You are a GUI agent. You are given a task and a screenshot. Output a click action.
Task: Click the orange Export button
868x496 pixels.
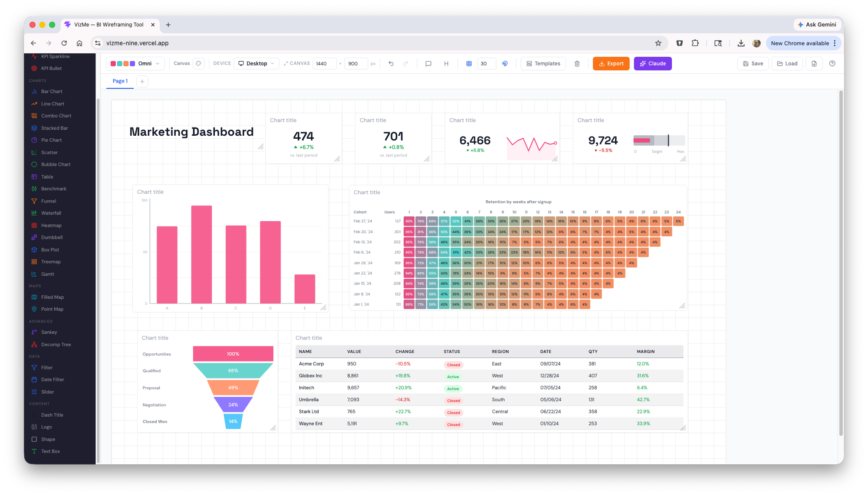point(611,64)
